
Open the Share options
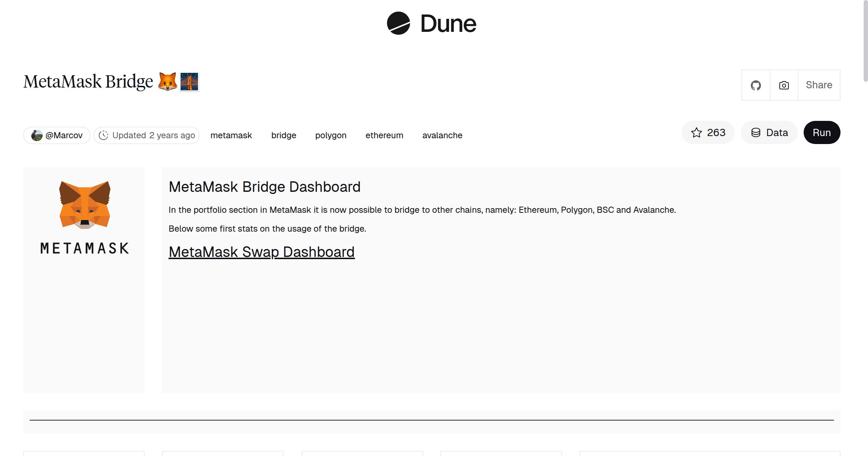click(819, 85)
